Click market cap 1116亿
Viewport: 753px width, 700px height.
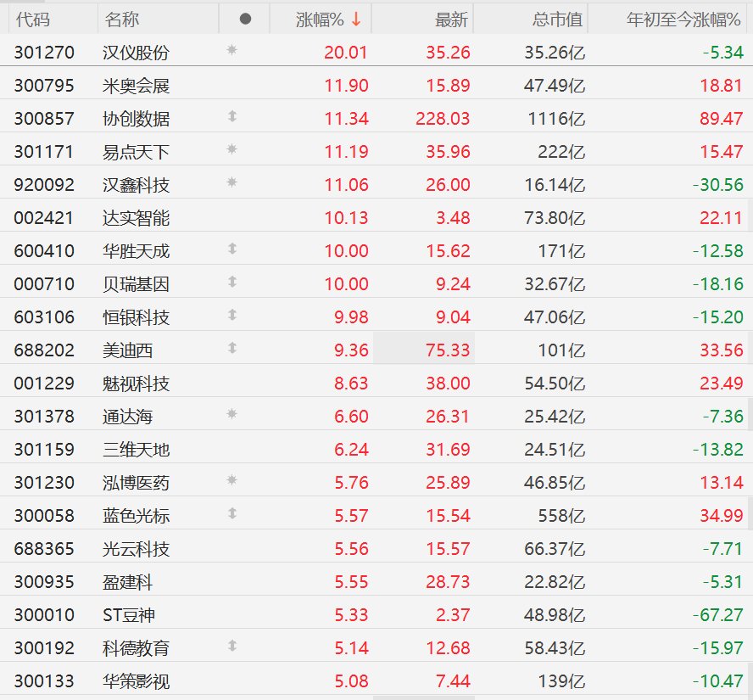point(556,119)
